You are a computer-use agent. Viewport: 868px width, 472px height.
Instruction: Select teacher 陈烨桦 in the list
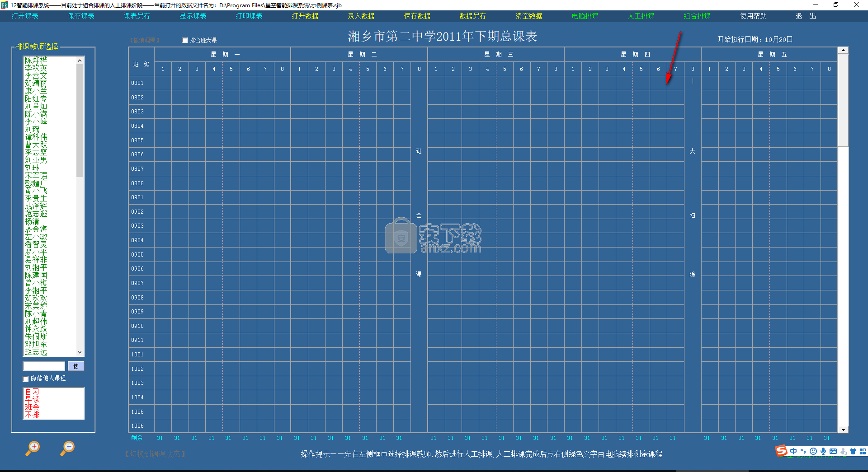36,60
